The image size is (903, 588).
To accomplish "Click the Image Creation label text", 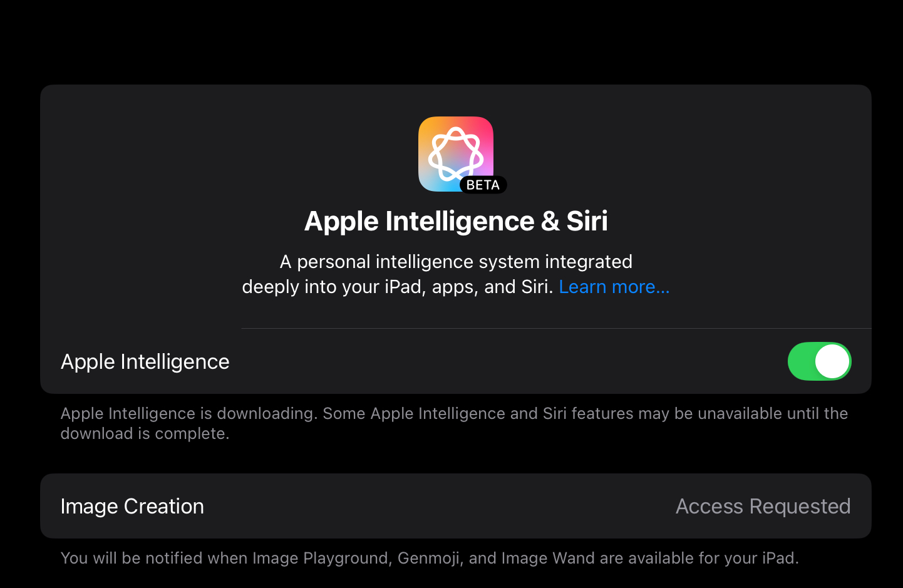I will 132,506.
